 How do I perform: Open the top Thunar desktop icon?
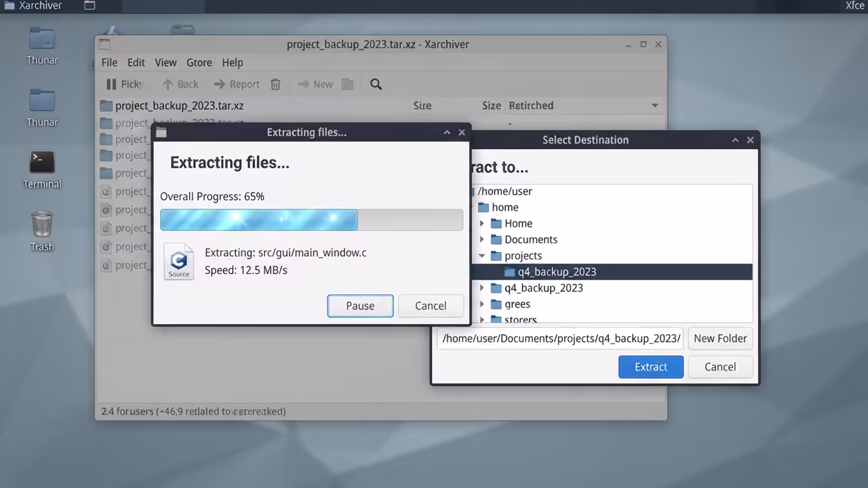pos(42,45)
